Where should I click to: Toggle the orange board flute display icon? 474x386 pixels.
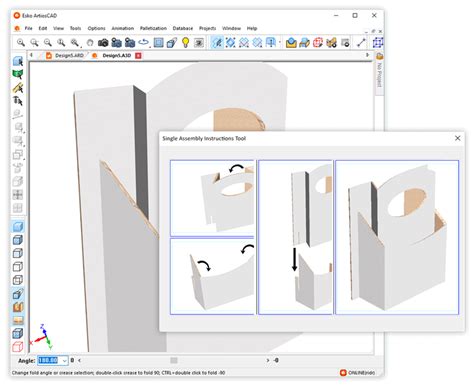[x=18, y=307]
